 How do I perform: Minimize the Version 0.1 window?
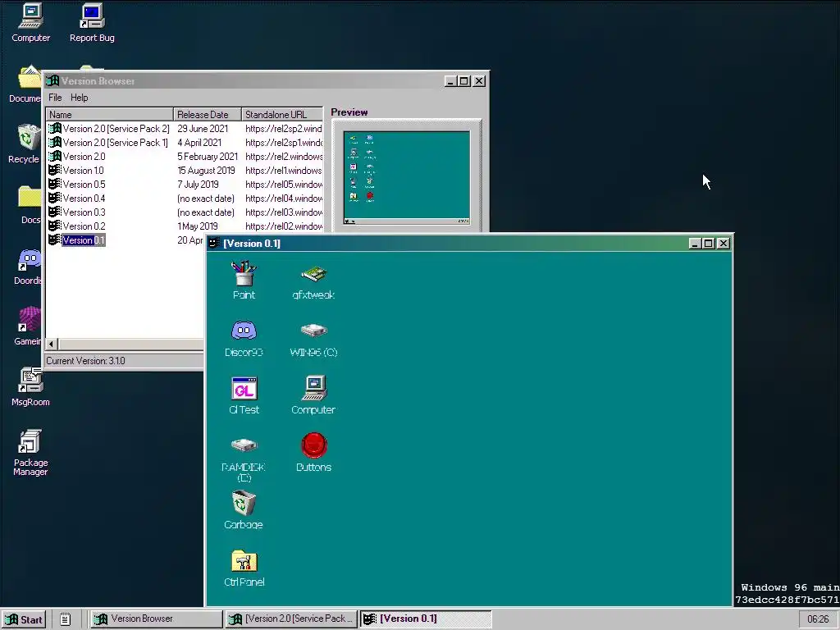point(695,243)
